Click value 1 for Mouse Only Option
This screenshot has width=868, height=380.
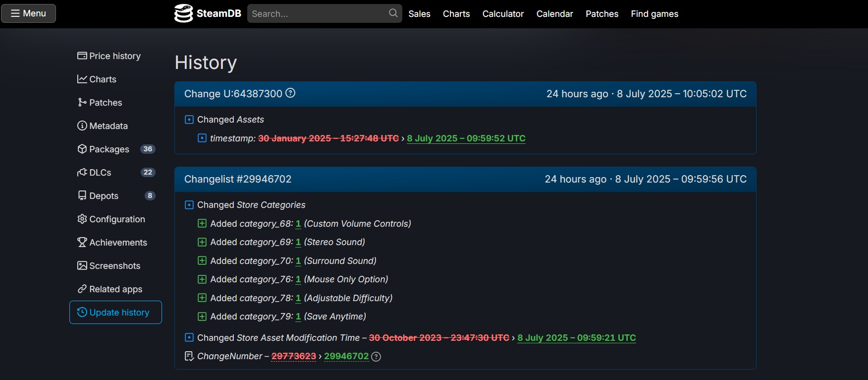pyautogui.click(x=298, y=279)
